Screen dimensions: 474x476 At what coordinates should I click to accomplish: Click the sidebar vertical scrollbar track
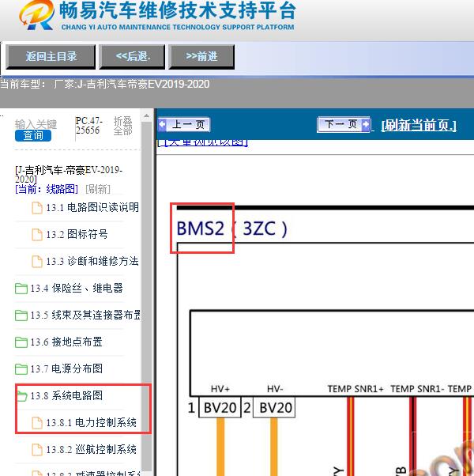146,297
